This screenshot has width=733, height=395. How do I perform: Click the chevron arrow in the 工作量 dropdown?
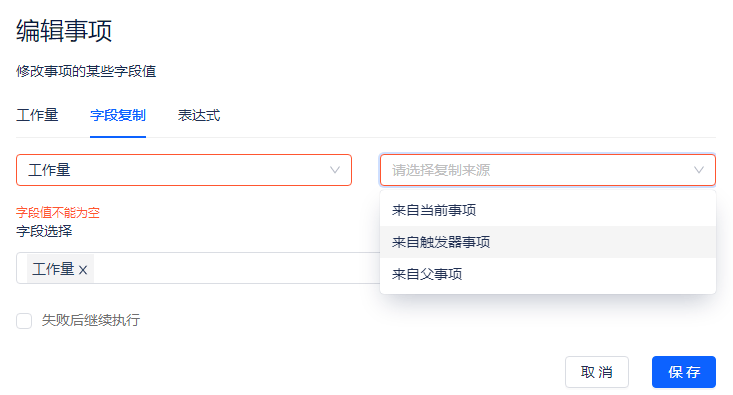click(335, 170)
